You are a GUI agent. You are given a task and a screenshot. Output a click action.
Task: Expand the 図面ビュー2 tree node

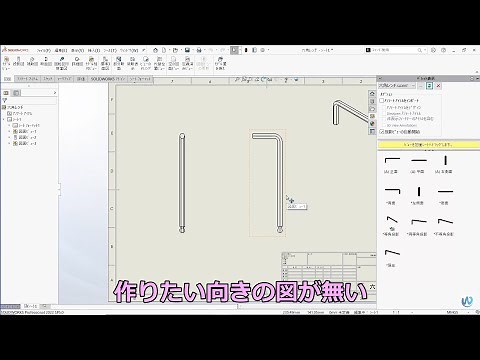click(x=9, y=137)
